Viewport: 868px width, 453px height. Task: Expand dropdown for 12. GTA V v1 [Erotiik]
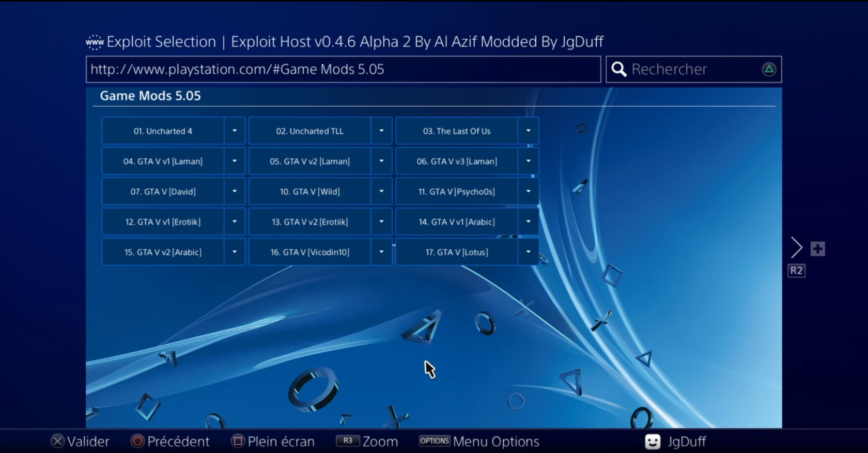(x=235, y=222)
